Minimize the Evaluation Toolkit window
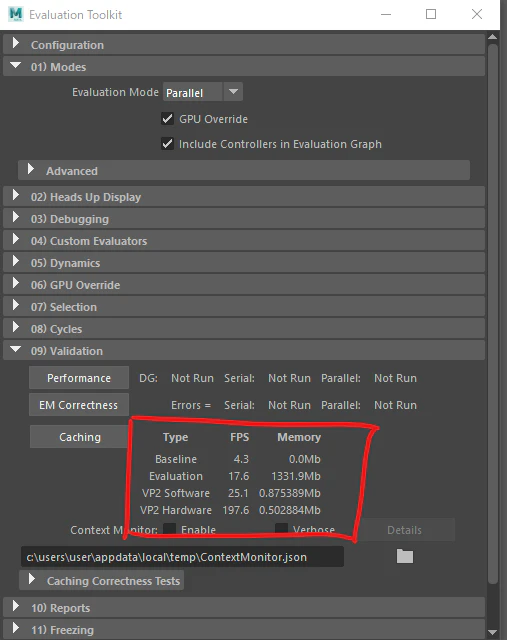 pyautogui.click(x=386, y=14)
